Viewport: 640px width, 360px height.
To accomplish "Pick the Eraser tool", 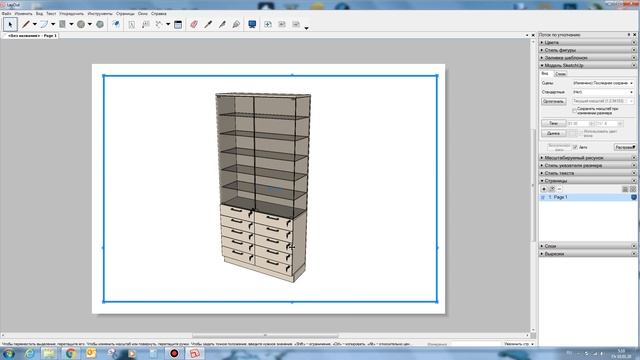I will click(194, 24).
